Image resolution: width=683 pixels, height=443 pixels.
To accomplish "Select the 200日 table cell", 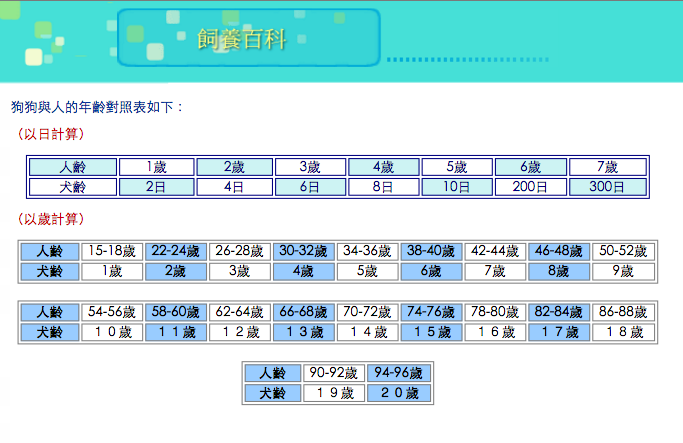I will click(x=532, y=187).
